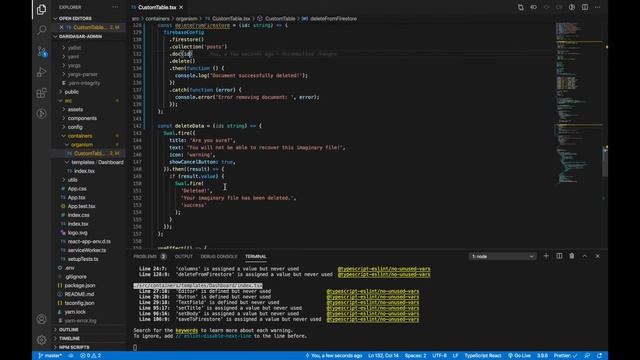Click the editor vertical scrollbar

605,161
